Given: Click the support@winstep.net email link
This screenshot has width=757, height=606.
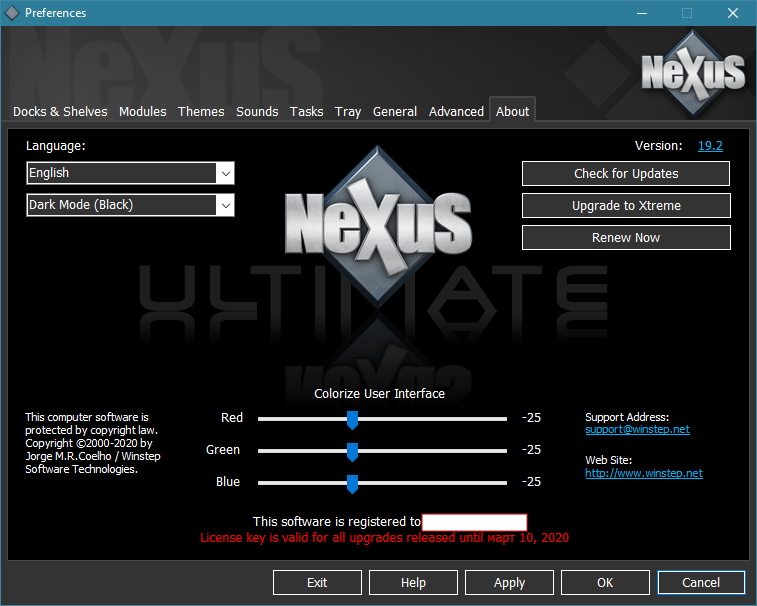Looking at the screenshot, I should 637,430.
